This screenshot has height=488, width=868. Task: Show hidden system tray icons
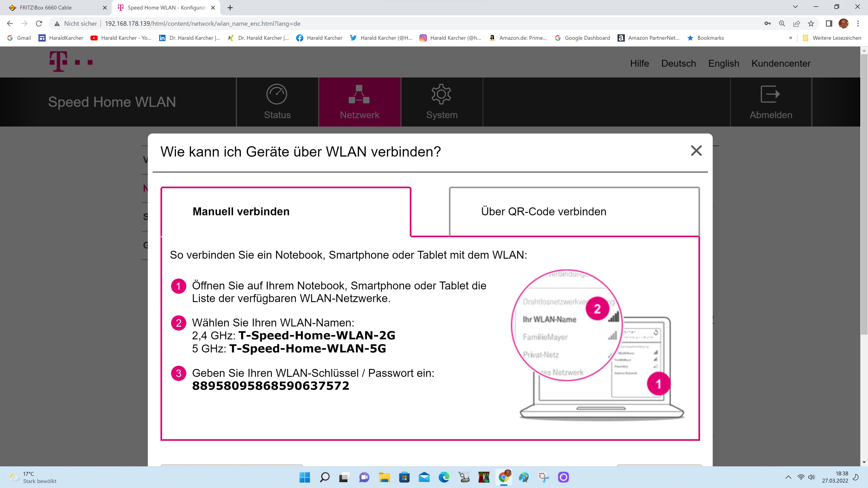click(788, 477)
